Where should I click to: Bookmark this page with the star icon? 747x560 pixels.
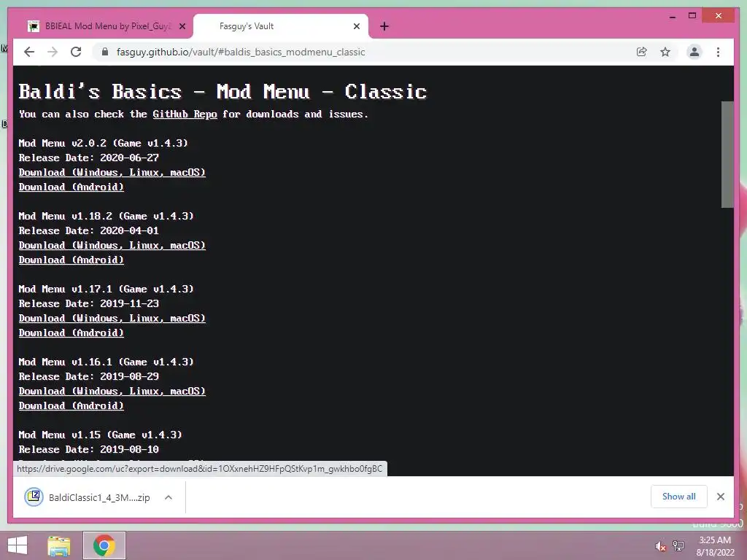tap(665, 52)
